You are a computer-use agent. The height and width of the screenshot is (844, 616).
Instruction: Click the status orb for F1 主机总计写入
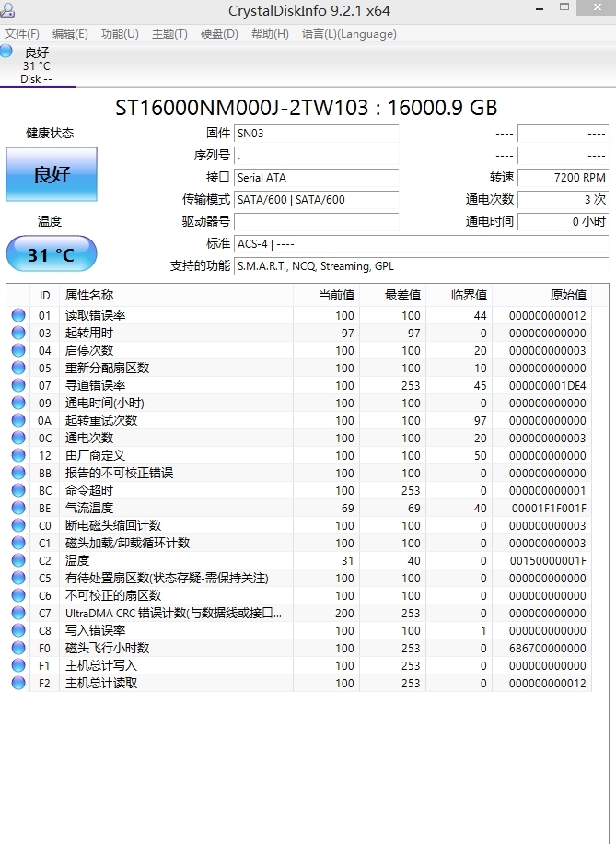coord(18,664)
